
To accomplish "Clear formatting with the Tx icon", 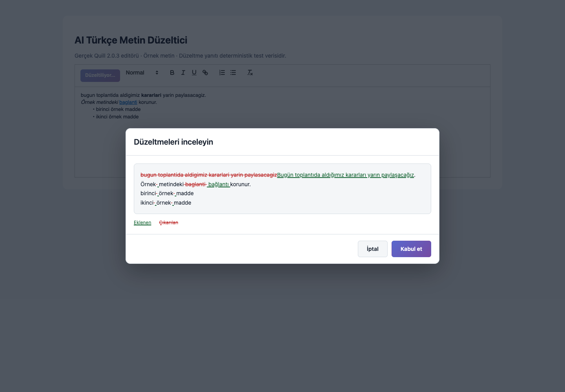I will click(250, 73).
